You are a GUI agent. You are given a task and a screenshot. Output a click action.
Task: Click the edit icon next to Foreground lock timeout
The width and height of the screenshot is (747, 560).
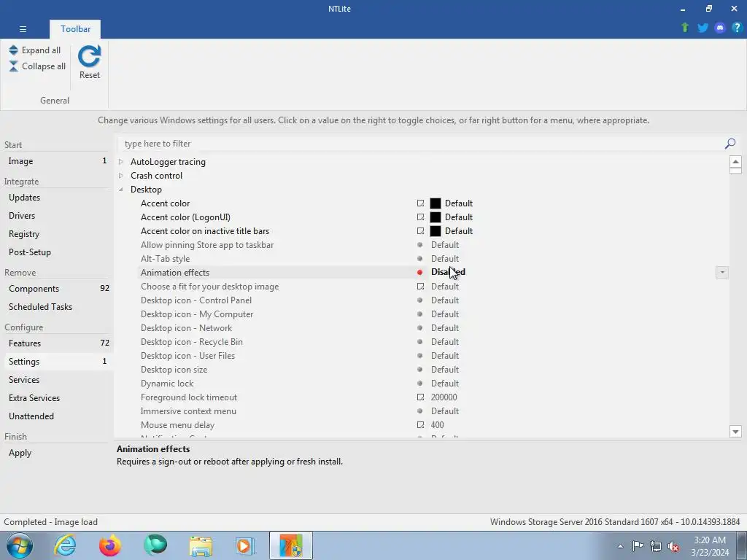point(420,397)
